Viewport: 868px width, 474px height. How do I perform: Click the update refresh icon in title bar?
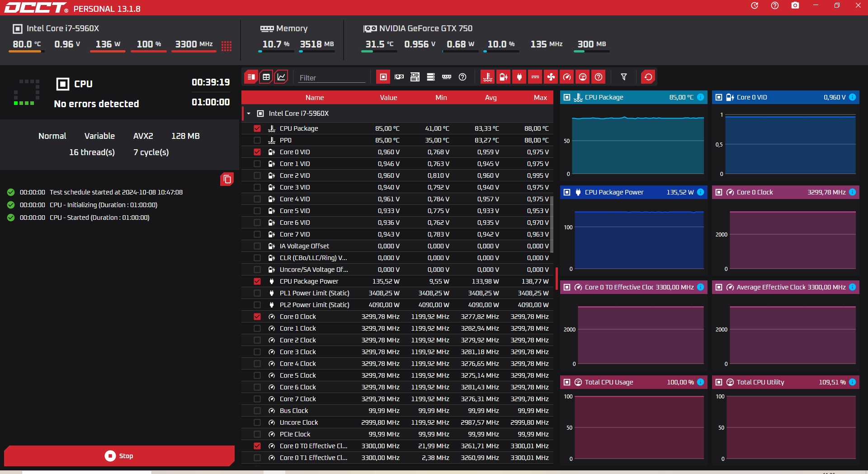(x=755, y=5)
